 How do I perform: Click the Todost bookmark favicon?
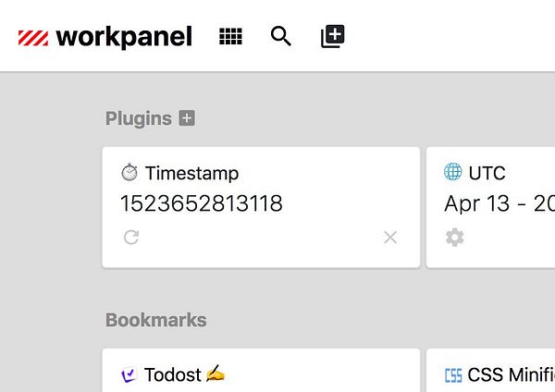[129, 374]
